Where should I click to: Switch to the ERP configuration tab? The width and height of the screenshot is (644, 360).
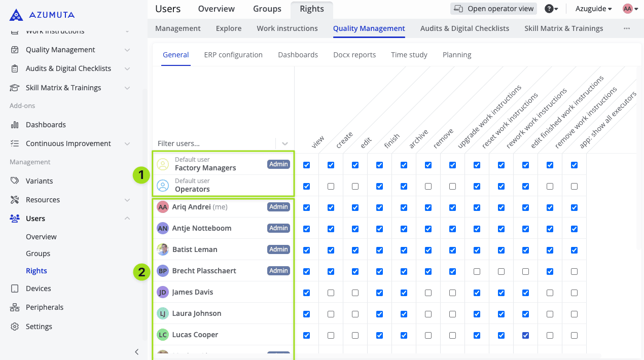(233, 55)
